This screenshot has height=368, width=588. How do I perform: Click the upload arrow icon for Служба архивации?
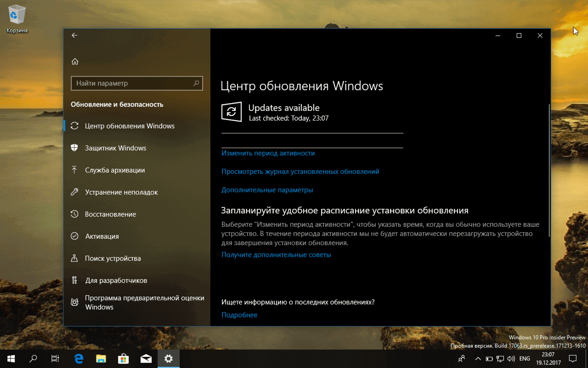pyautogui.click(x=74, y=170)
